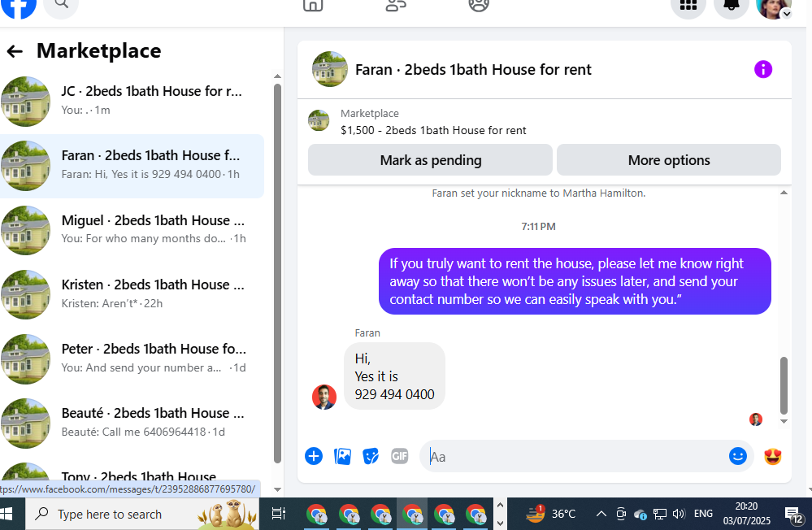Viewport: 812px width, 530px height.
Task: Open Miguel conversation in list
Action: pyautogui.click(x=132, y=230)
